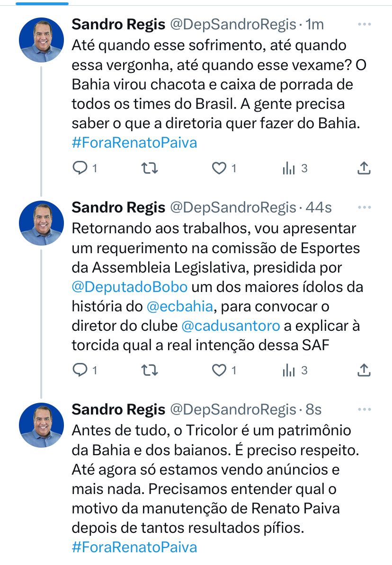The height and width of the screenshot is (565, 392).
Task: View analytics of the first tweet
Action: coord(289,168)
